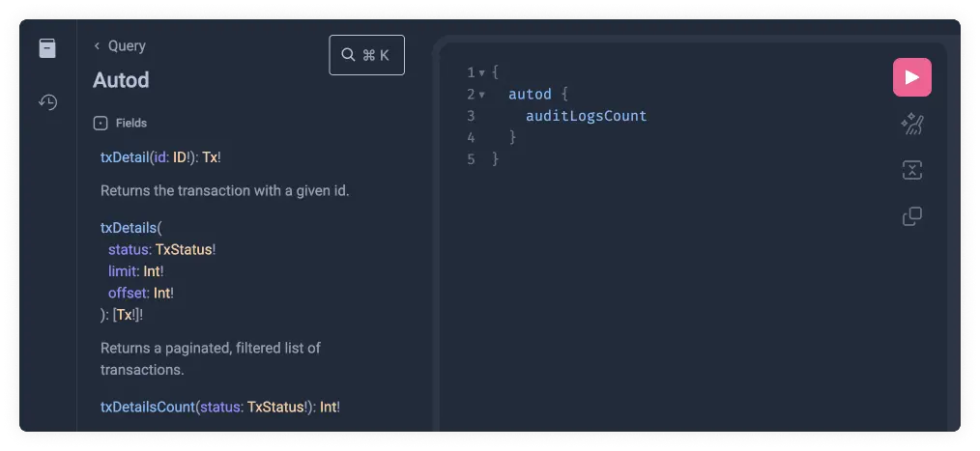
Task: Open the txDetail field documentation
Action: coord(125,157)
